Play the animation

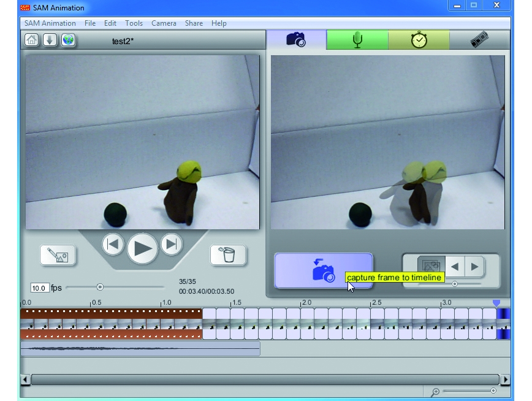[x=142, y=248]
